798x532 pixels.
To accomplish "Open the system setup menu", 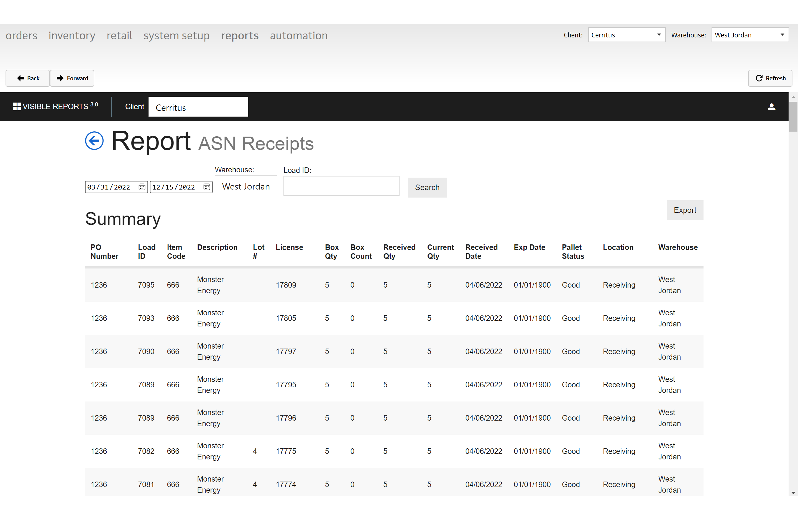I will coord(177,36).
